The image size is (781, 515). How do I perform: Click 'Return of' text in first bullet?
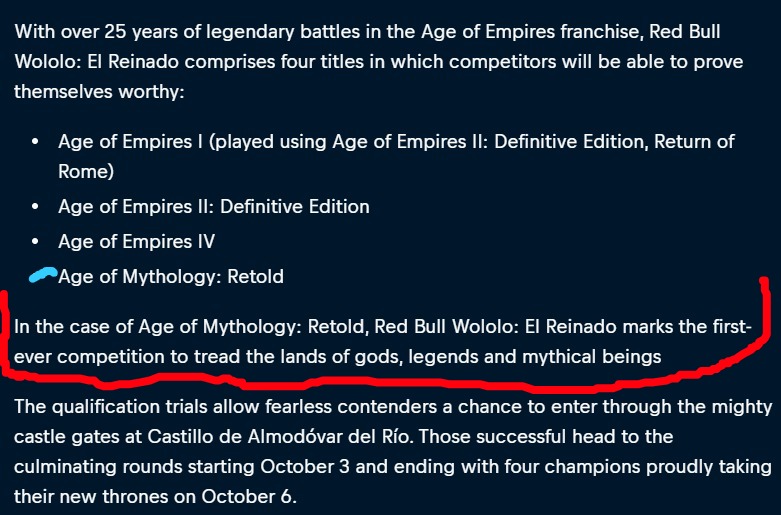[694, 141]
